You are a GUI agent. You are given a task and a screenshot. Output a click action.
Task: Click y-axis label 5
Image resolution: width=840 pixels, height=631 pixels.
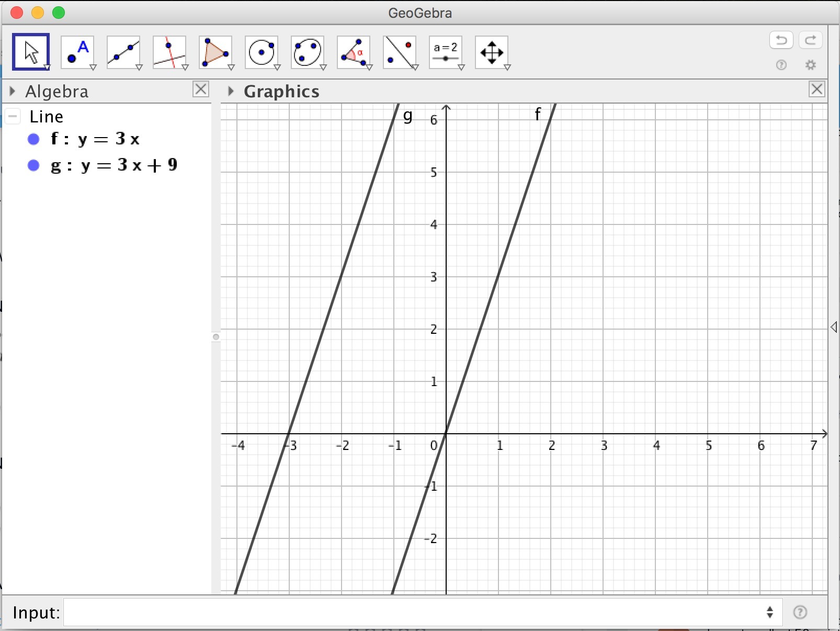(x=434, y=173)
